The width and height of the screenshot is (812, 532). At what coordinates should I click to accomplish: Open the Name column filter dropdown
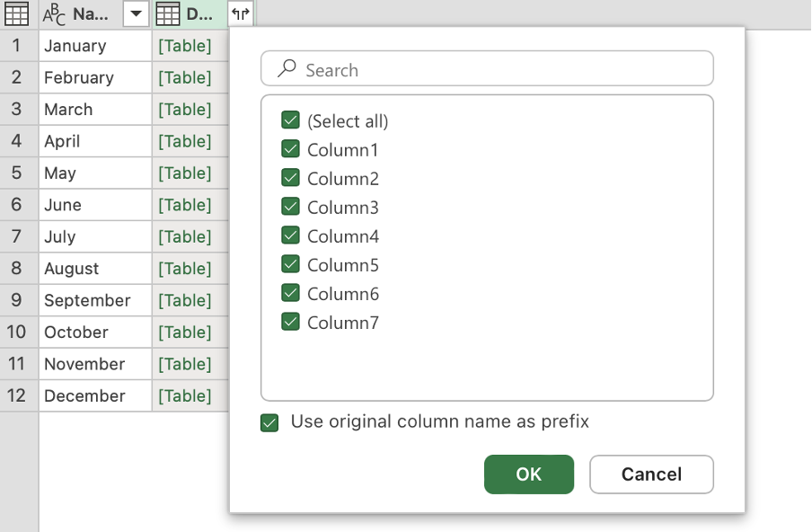(134, 13)
